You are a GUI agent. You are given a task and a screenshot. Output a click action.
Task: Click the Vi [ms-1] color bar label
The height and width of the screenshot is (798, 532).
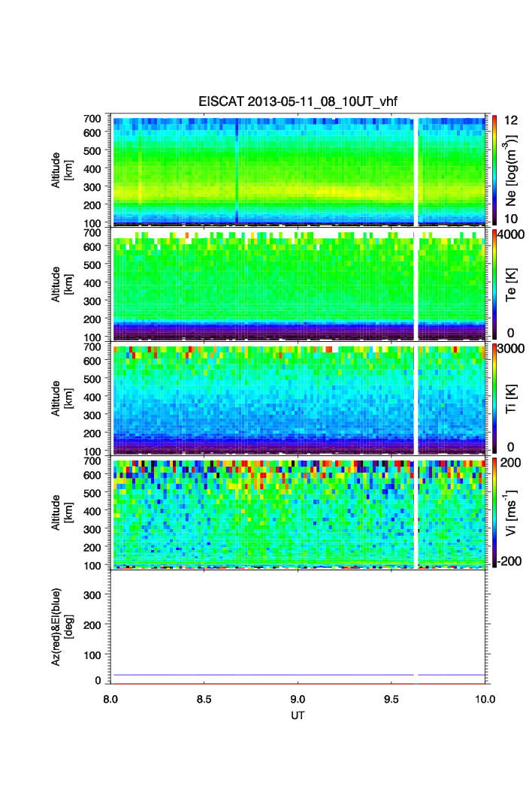point(512,512)
